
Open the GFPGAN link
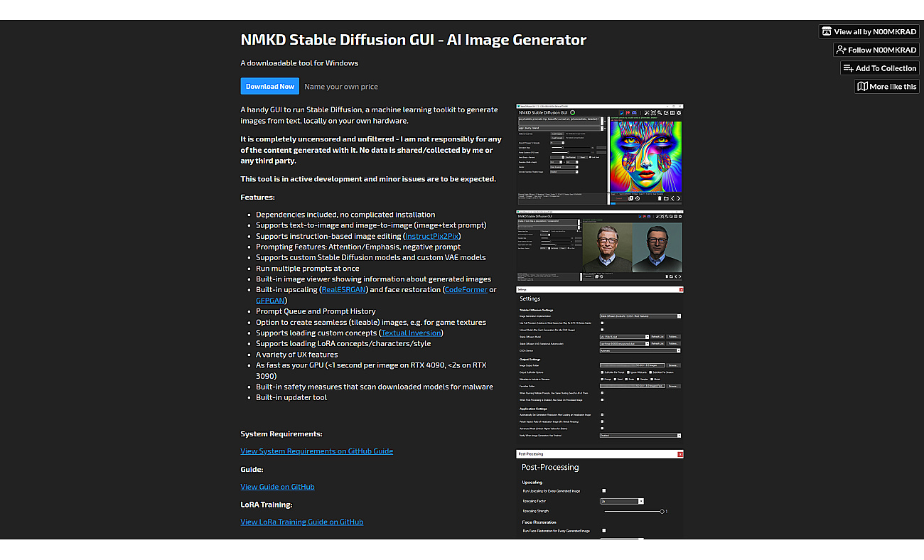pos(270,301)
